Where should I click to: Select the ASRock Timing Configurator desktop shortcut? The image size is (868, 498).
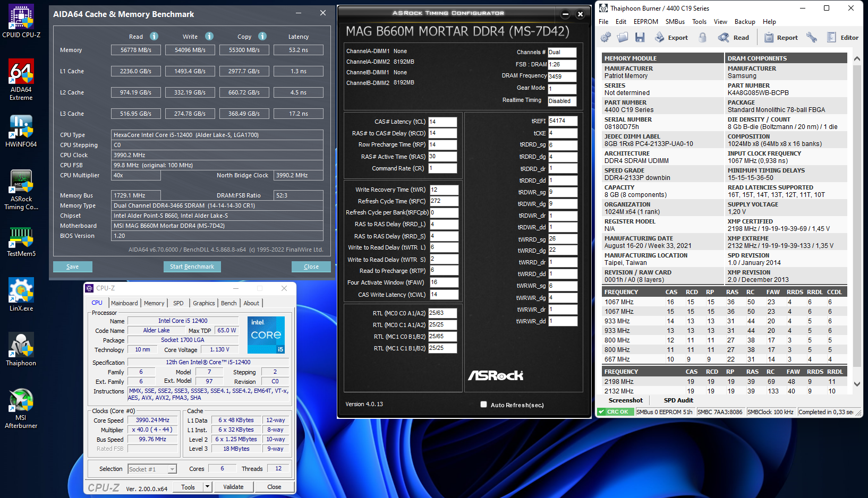[21, 190]
